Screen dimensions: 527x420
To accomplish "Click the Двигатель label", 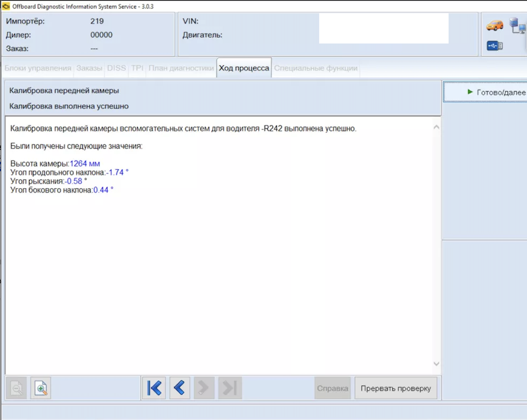I will tap(202, 35).
